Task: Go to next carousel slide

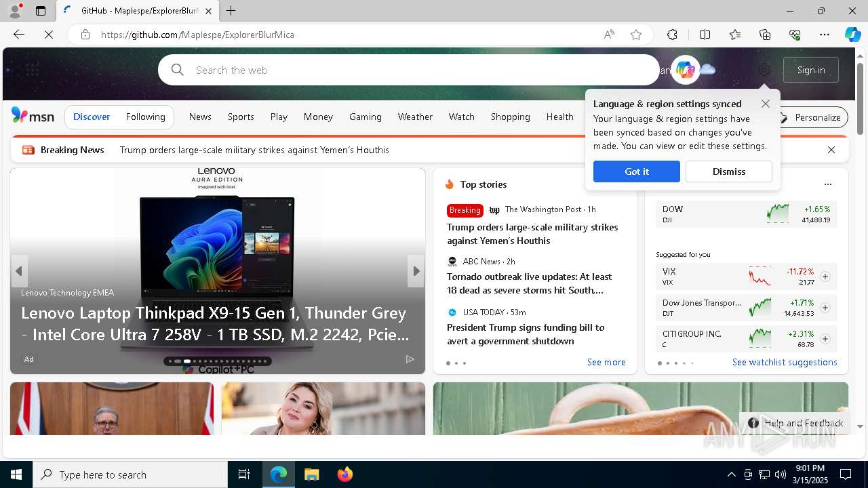Action: click(416, 271)
